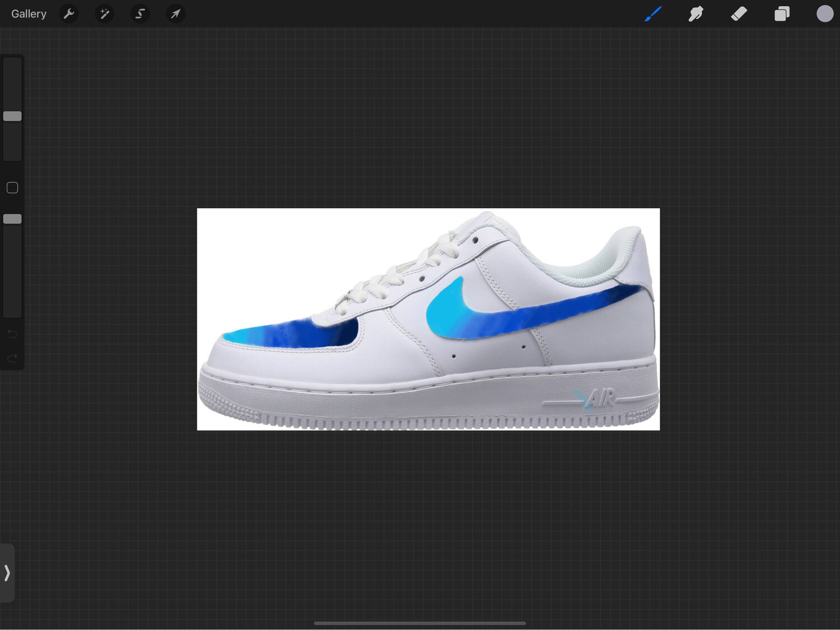Open the Adjustments magic wand menu
Viewport: 840px width, 630px height.
[x=105, y=13]
